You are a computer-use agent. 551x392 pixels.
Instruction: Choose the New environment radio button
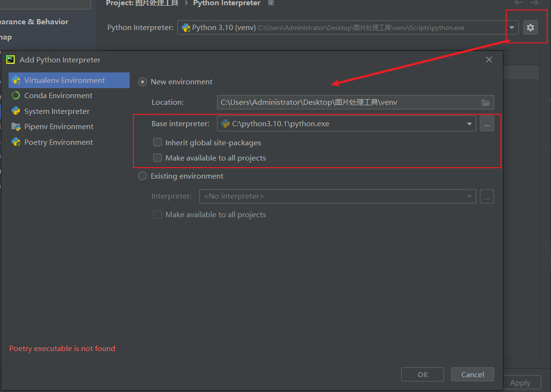point(143,82)
